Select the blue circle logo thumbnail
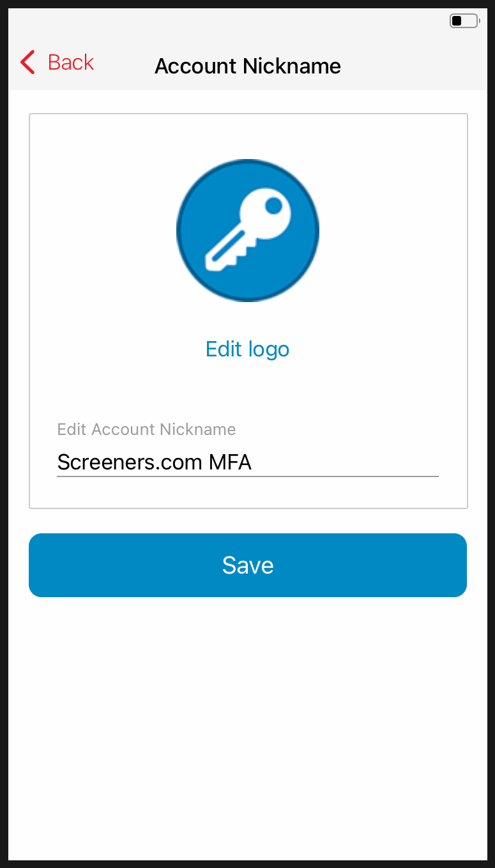 pyautogui.click(x=247, y=230)
